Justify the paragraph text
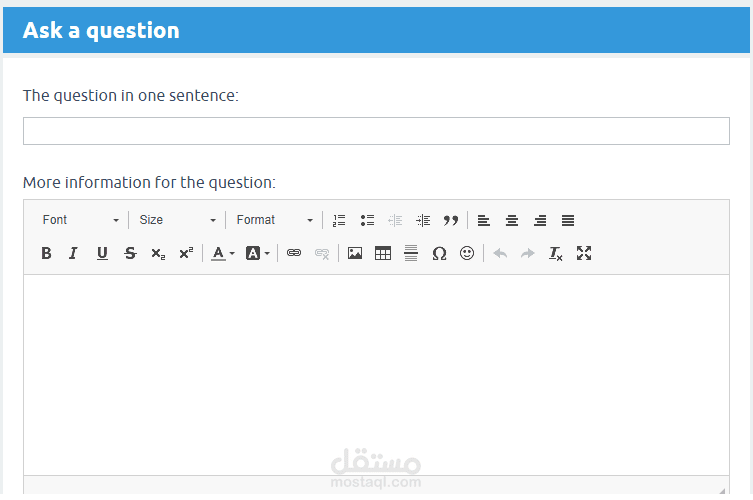This screenshot has height=500, width=753. [568, 220]
